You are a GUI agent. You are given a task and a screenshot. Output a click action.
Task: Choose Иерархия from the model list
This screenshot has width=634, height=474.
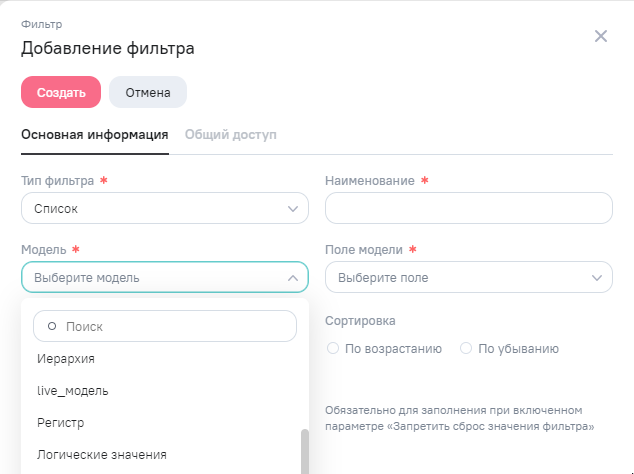point(66,358)
